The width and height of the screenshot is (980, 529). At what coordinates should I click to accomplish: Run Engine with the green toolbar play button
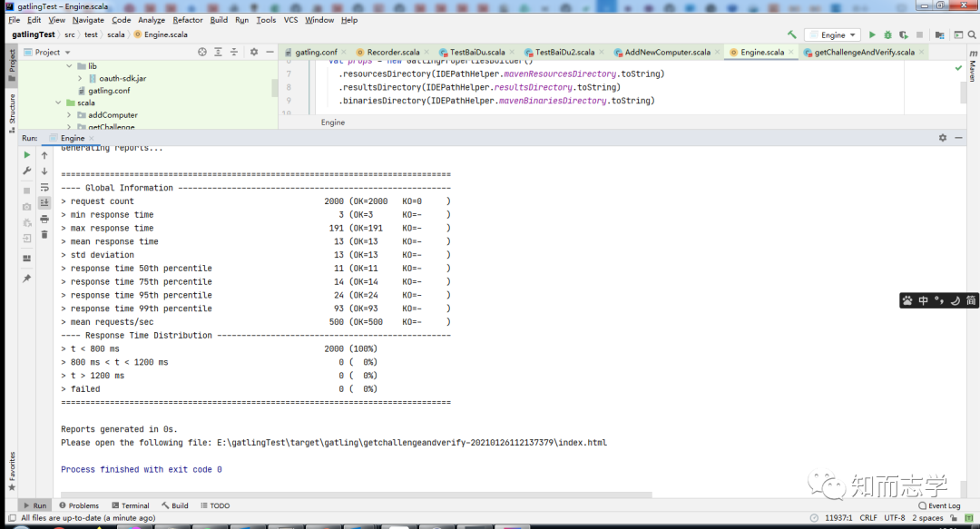[x=873, y=35]
